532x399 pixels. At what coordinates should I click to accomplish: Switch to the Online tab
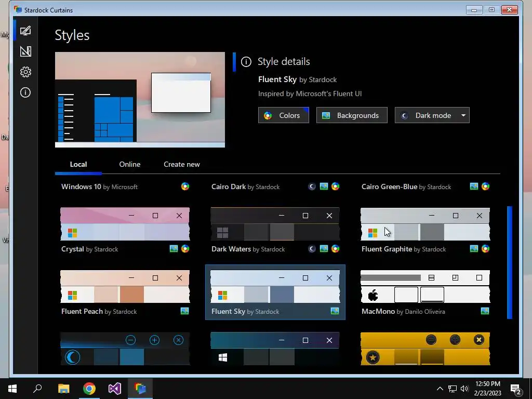(129, 164)
